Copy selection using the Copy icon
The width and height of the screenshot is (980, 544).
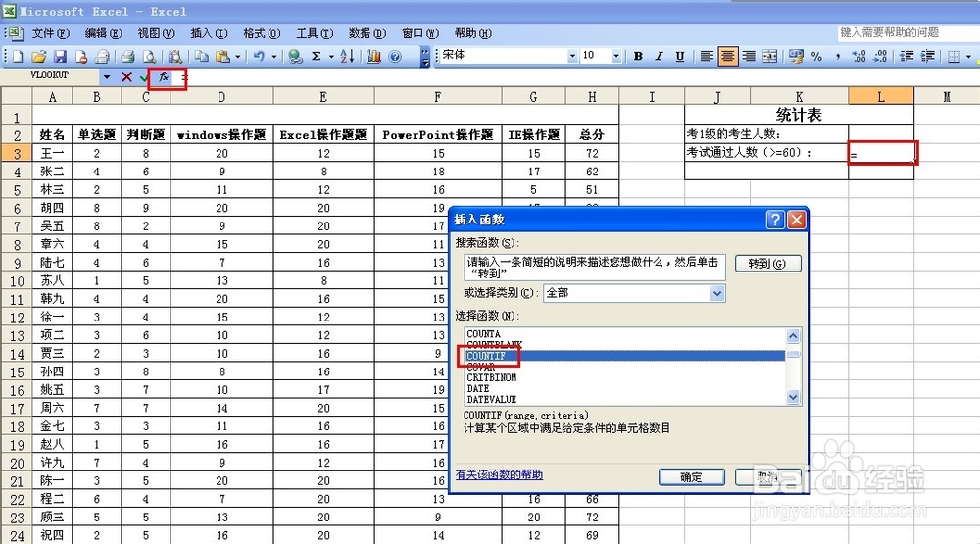tap(201, 56)
